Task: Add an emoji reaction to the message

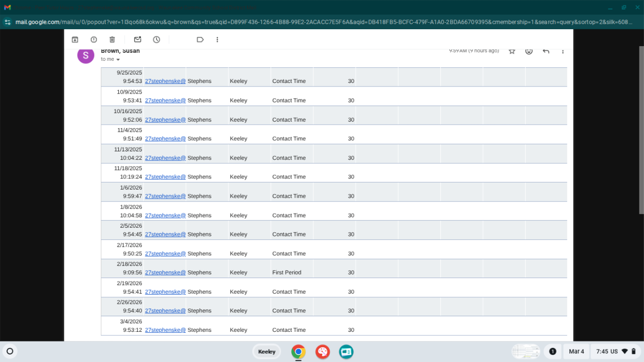Action: [x=529, y=51]
